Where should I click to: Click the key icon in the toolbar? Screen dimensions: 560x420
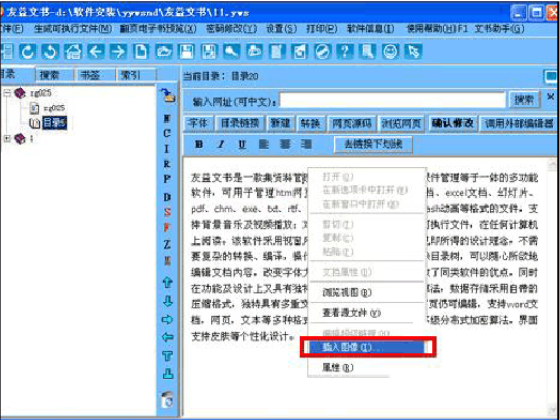pos(231,52)
